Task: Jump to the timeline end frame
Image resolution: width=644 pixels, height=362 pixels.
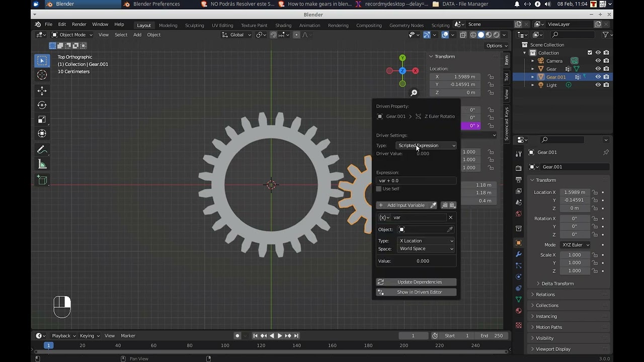Action: [x=296, y=336]
